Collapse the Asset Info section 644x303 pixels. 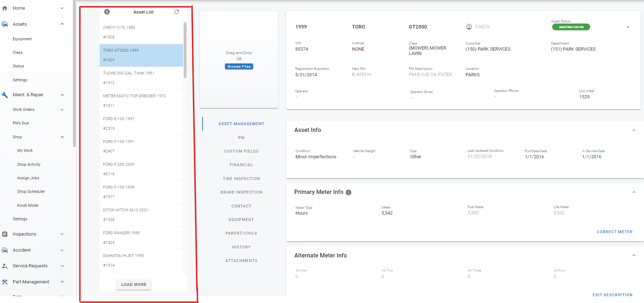point(634,130)
